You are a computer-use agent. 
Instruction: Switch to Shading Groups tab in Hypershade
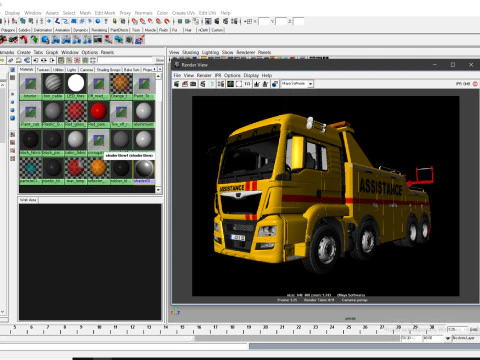[x=109, y=69]
